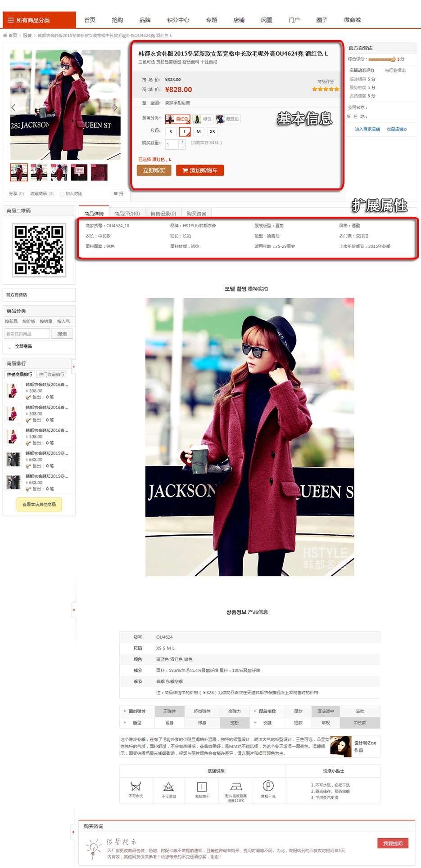Image resolution: width=421 pixels, height=868 pixels.
Task: Click the 我要提问 button
Action: [x=393, y=843]
